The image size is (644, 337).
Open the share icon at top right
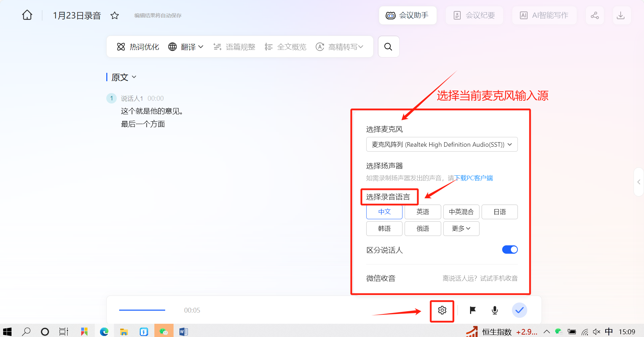pyautogui.click(x=595, y=15)
